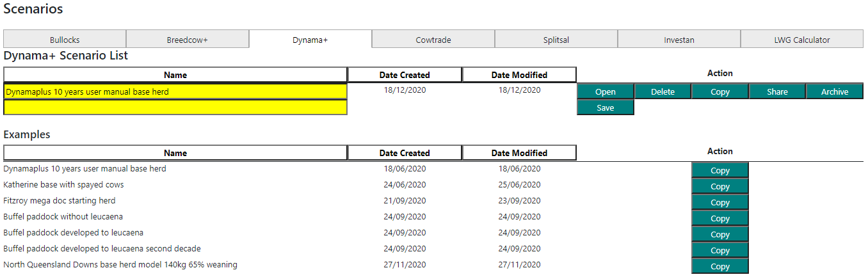Archive the saved Dynamaplus scenario
The height and width of the screenshot is (277, 868).
click(835, 91)
